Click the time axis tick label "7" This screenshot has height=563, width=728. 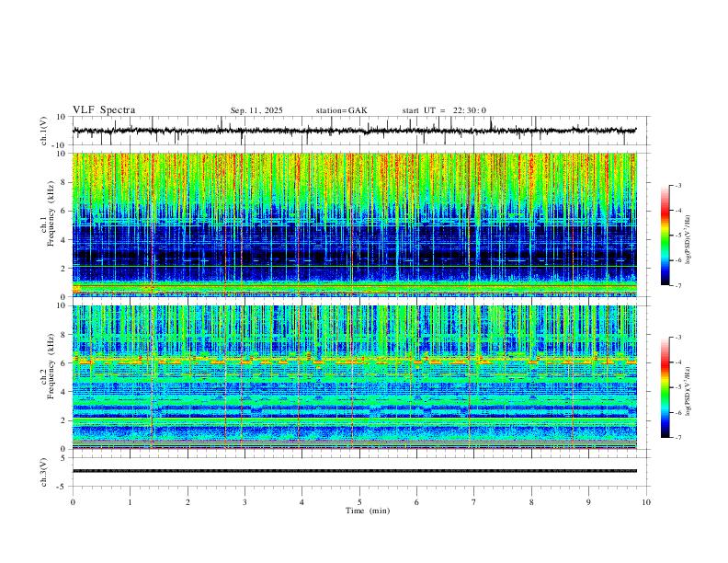(474, 502)
